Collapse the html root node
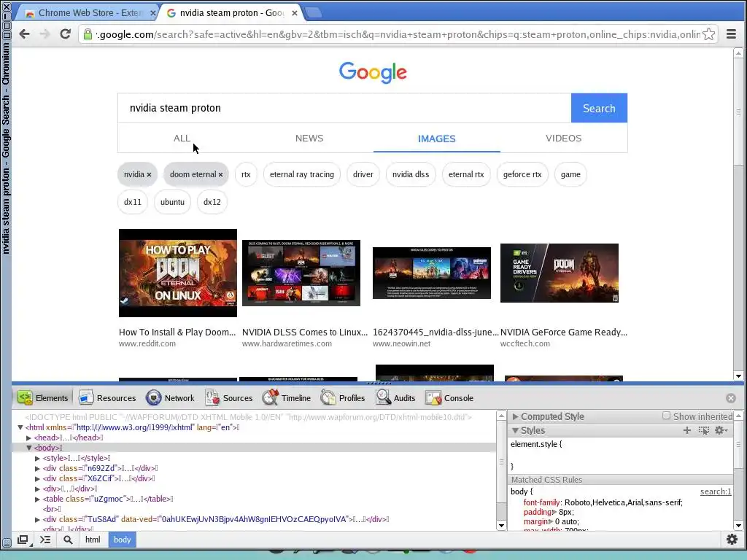The width and height of the screenshot is (747, 560). coord(20,427)
